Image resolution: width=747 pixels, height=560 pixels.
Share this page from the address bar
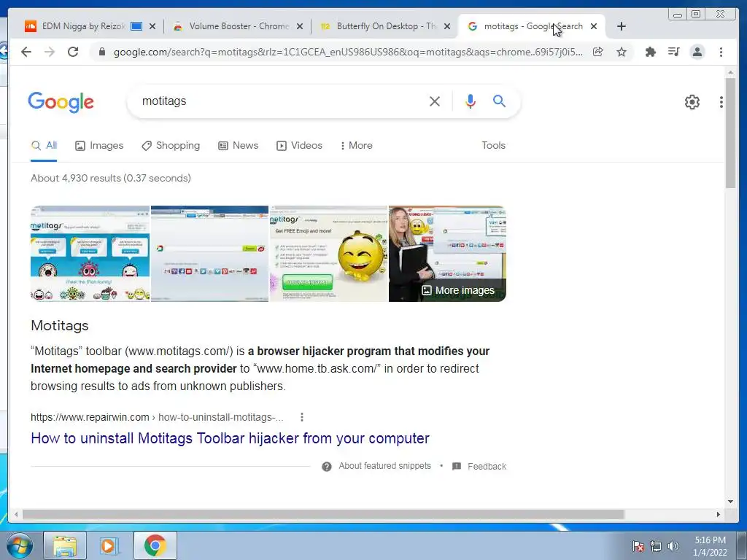point(598,52)
